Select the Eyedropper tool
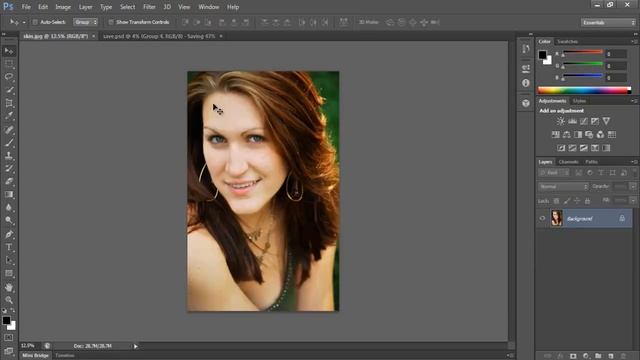This screenshot has width=640, height=360. (x=9, y=116)
